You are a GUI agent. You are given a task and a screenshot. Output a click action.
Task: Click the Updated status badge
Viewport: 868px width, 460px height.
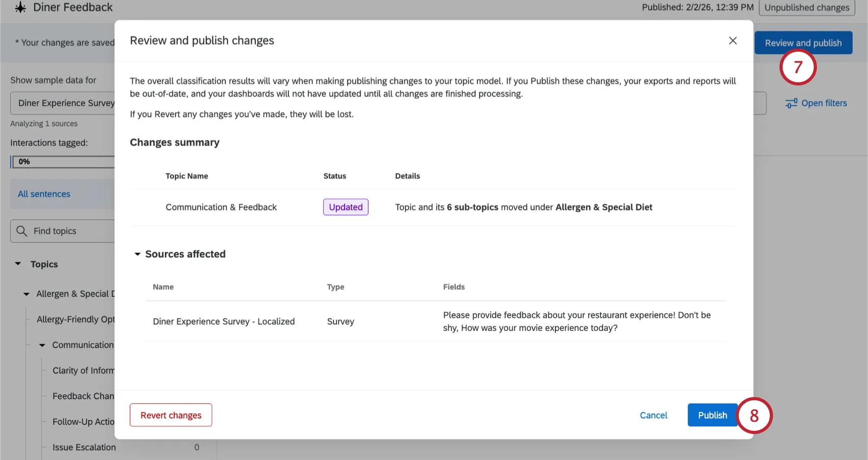coord(345,207)
